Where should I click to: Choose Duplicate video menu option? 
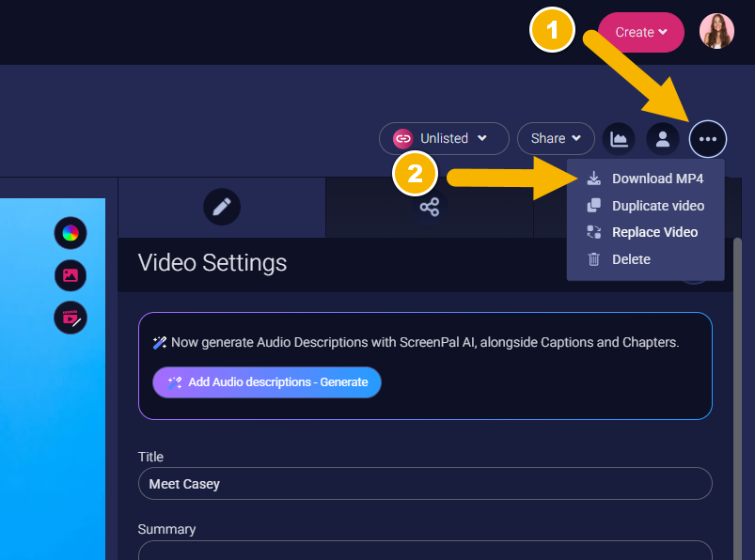[x=657, y=206]
